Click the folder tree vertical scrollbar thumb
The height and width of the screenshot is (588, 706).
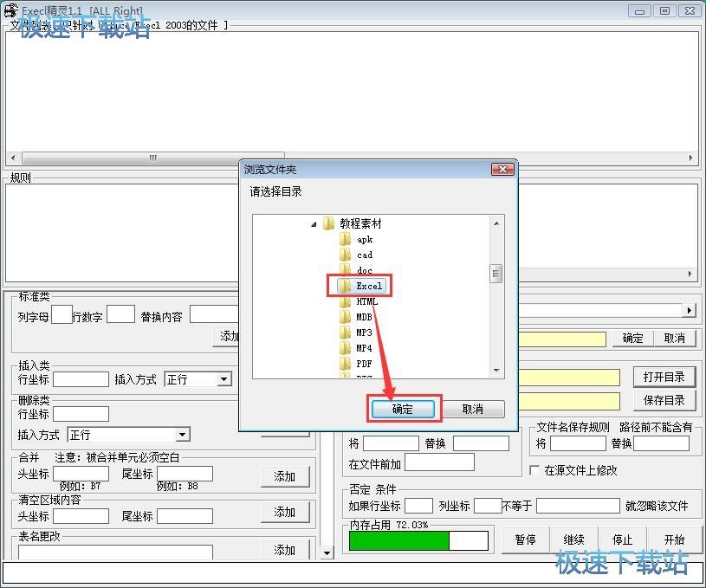point(496,274)
